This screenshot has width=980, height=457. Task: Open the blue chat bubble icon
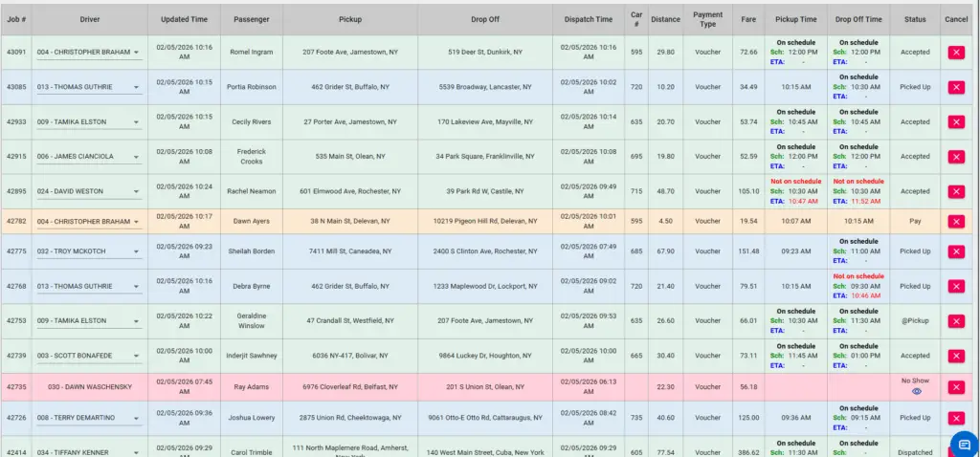[964, 443]
